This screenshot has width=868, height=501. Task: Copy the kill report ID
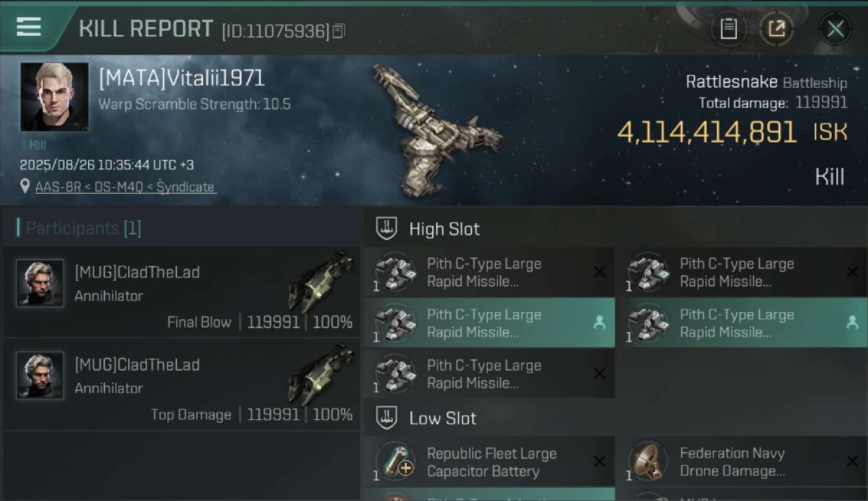pyautogui.click(x=339, y=31)
